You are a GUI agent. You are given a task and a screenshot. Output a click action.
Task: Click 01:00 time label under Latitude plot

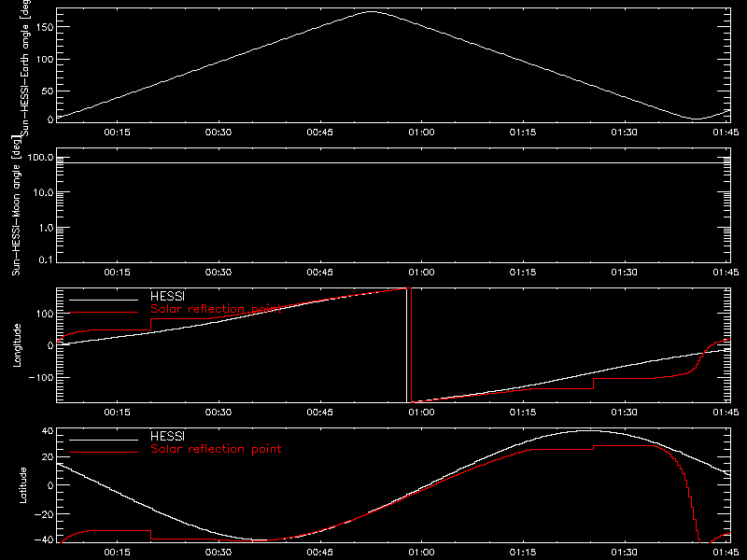[422, 553]
